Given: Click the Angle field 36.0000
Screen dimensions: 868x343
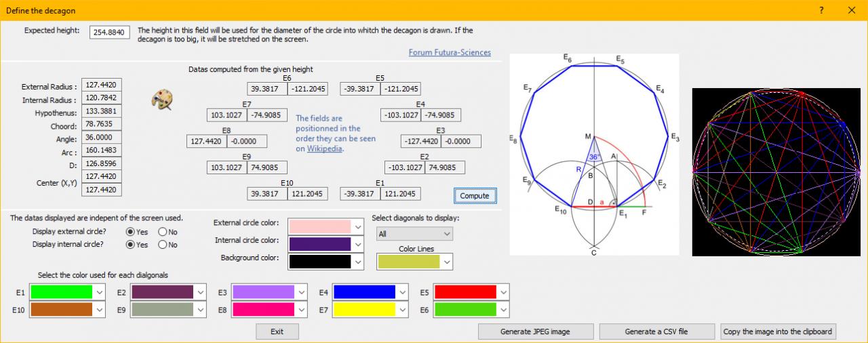Looking at the screenshot, I should tap(102, 137).
